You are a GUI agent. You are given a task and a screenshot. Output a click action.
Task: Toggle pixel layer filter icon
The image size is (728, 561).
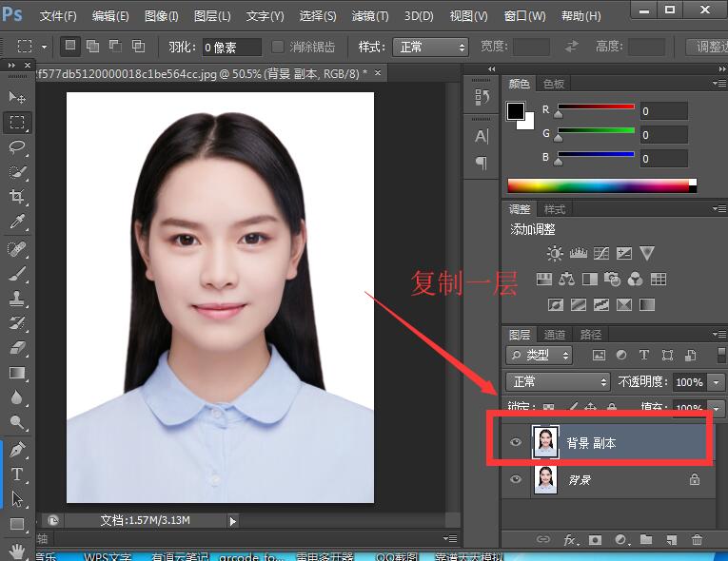point(599,356)
